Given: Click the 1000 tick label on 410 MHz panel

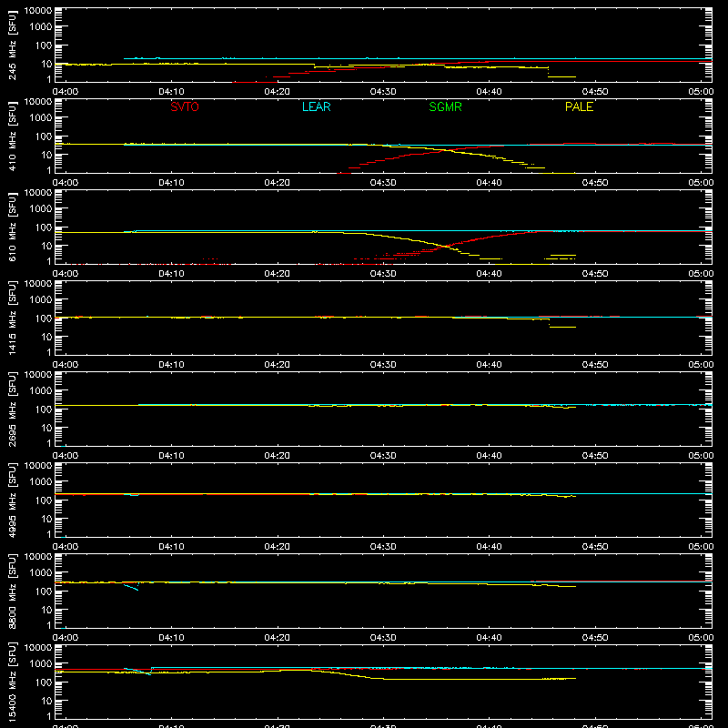Looking at the screenshot, I should [x=41, y=118].
